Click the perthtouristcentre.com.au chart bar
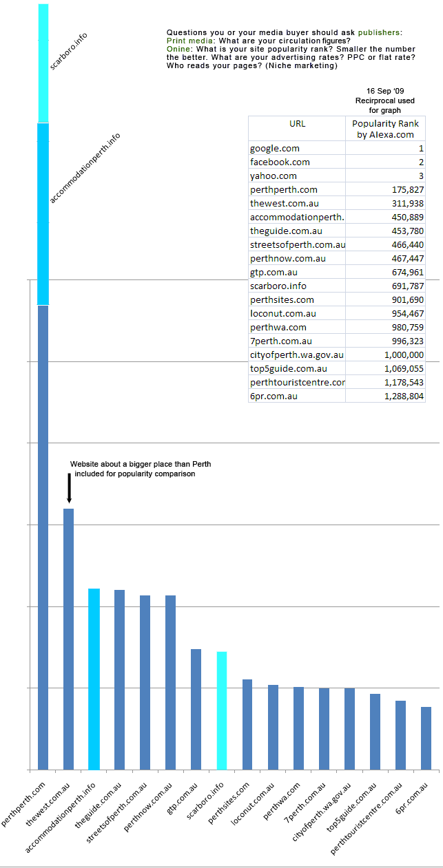Viewport: 443px width, 868px height. 401,735
